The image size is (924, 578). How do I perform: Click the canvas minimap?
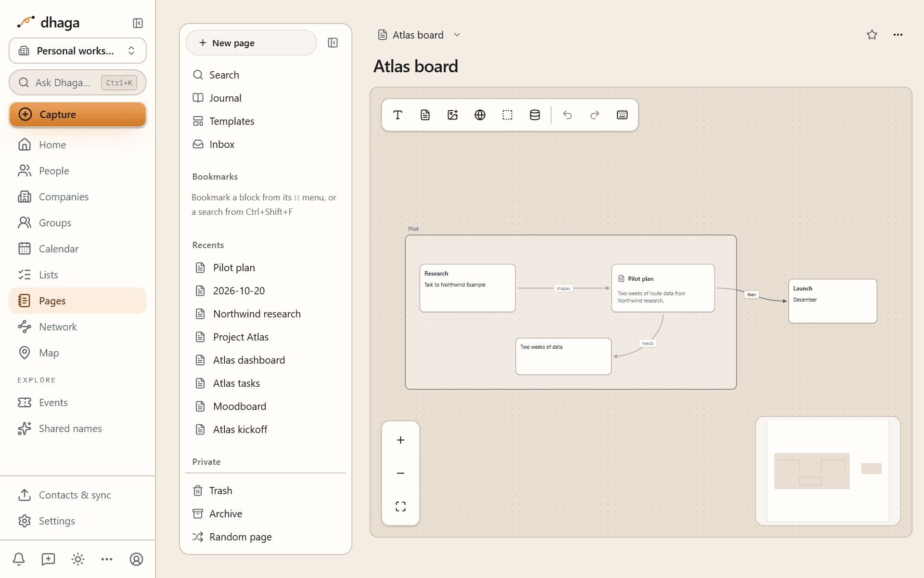click(x=828, y=471)
